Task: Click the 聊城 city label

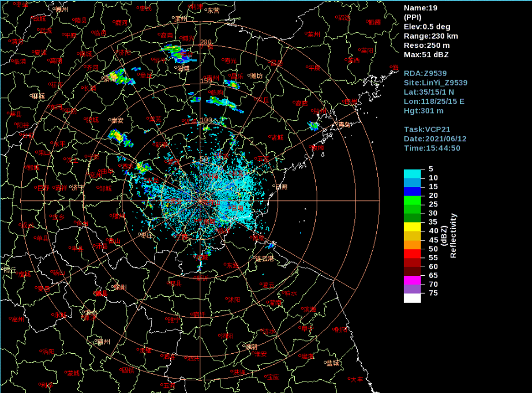Action: coord(38,96)
